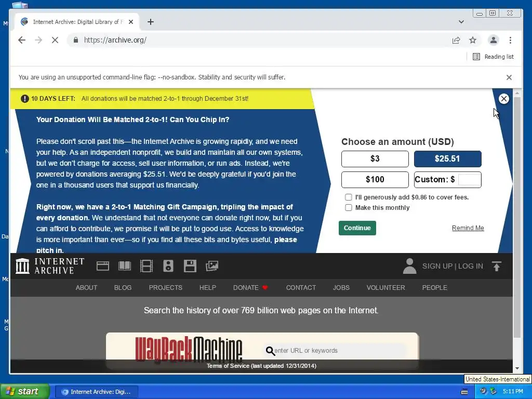Stop page loading with the X button
This screenshot has width=532, height=399.
pyautogui.click(x=55, y=40)
